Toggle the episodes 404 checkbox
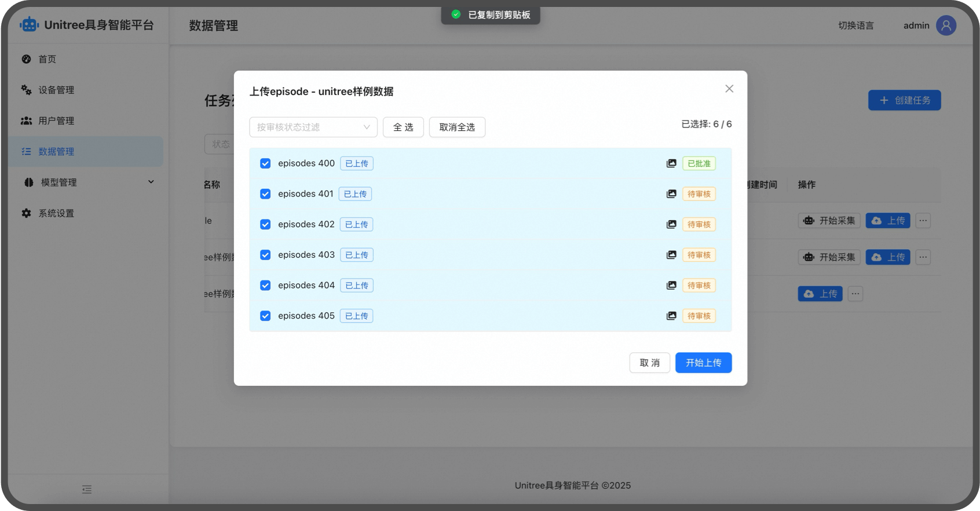980x511 pixels. click(x=265, y=286)
